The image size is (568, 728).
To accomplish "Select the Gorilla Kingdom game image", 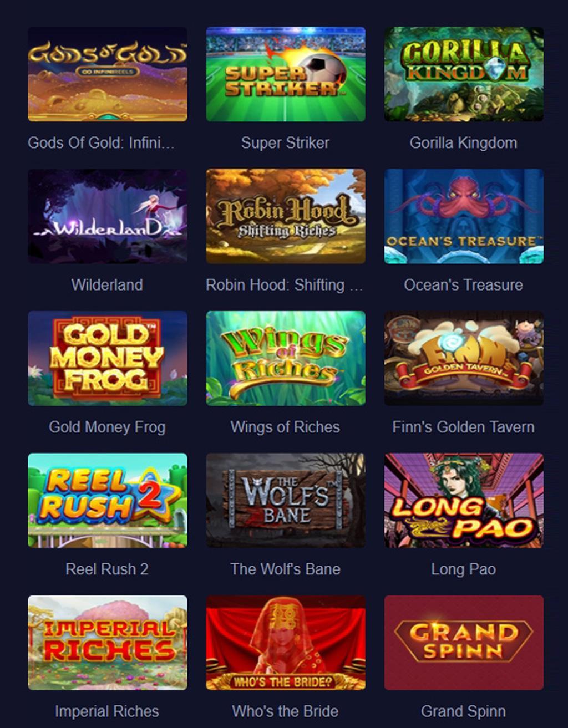I will click(464, 74).
